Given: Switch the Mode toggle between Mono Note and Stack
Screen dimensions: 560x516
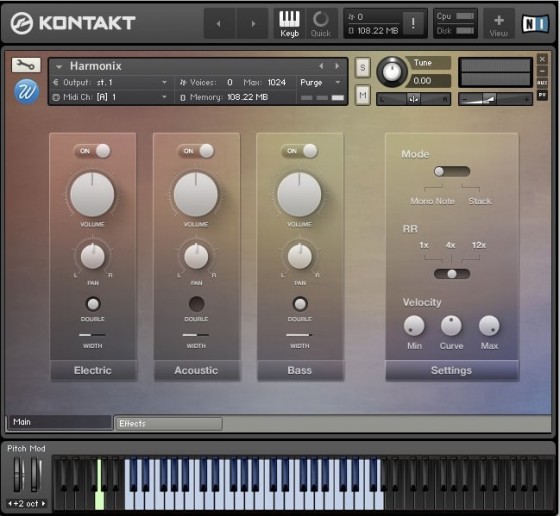Looking at the screenshot, I should point(452,171).
